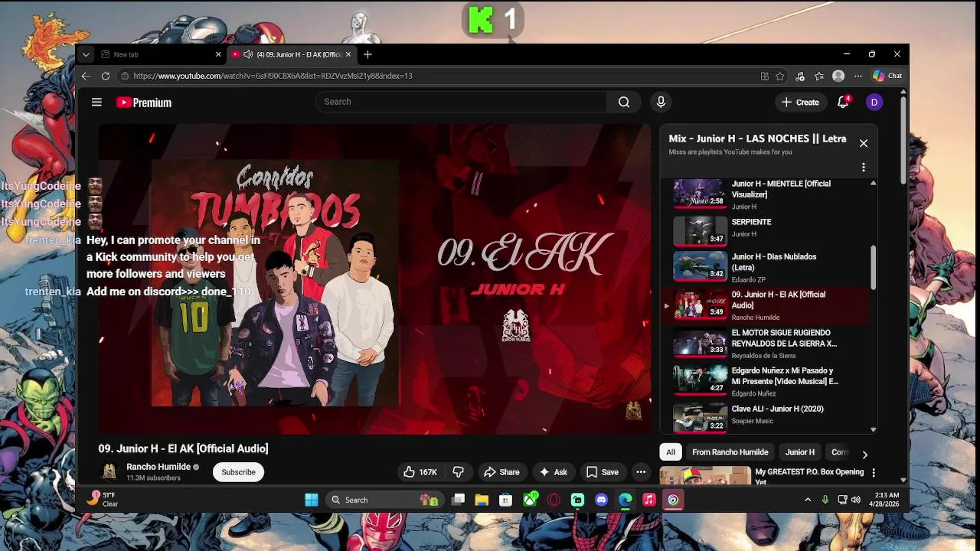Open the YouTube hamburger guide menu
Image resolution: width=980 pixels, height=551 pixels.
[96, 102]
